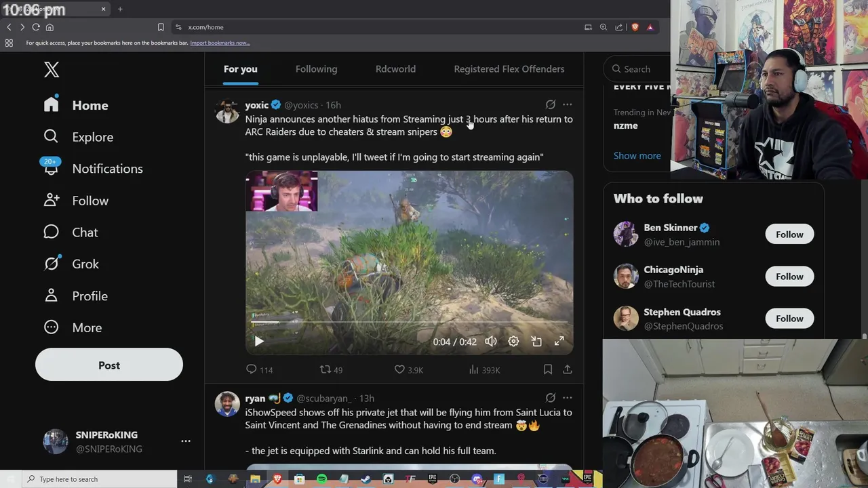868x488 pixels.
Task: Open yoxic's profile avatar
Action: [x=227, y=110]
